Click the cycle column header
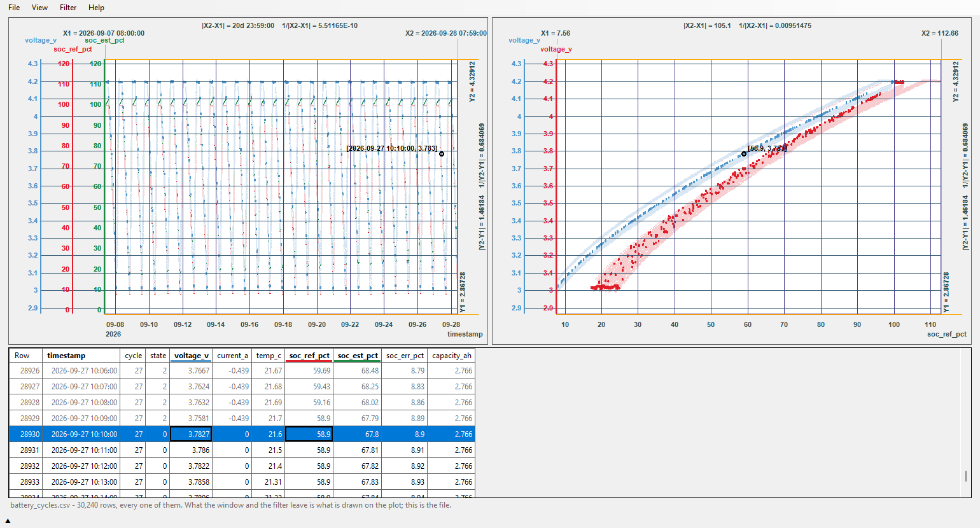The image size is (980, 528). (x=133, y=356)
